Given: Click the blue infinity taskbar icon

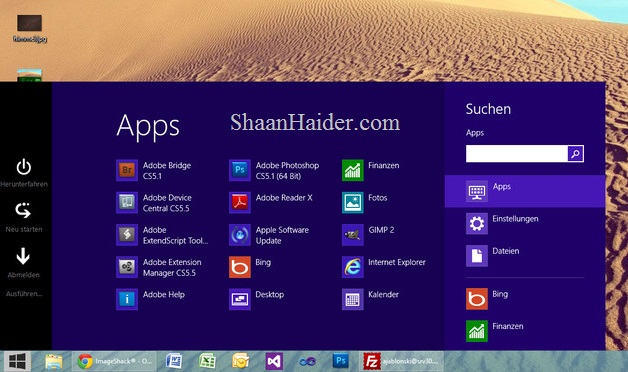Looking at the screenshot, I should [x=308, y=362].
